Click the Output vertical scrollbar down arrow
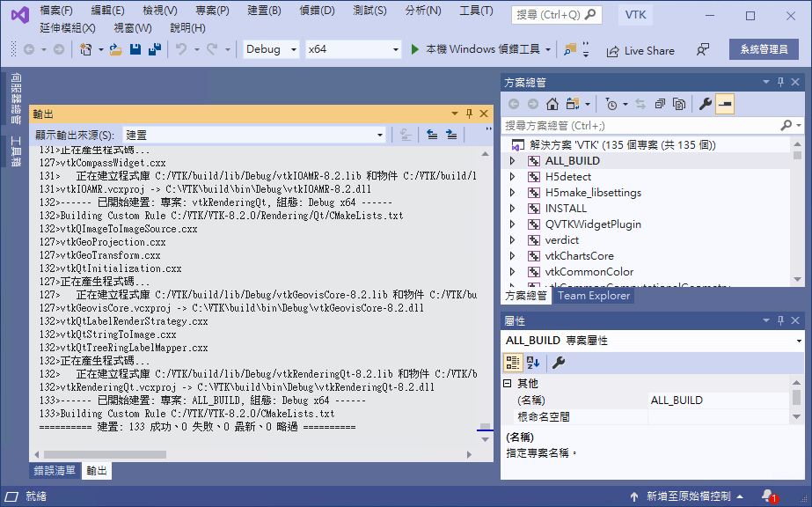 [x=486, y=440]
